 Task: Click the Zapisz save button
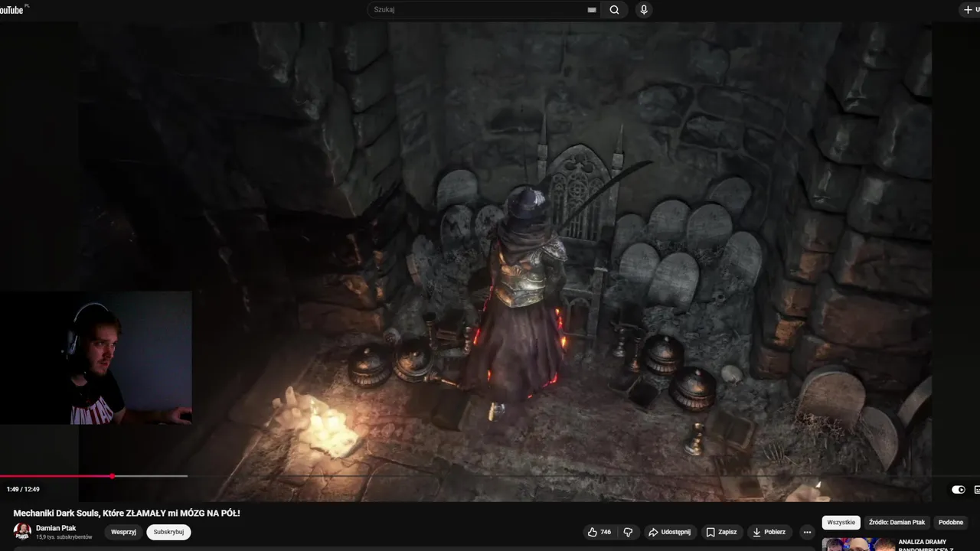(721, 532)
